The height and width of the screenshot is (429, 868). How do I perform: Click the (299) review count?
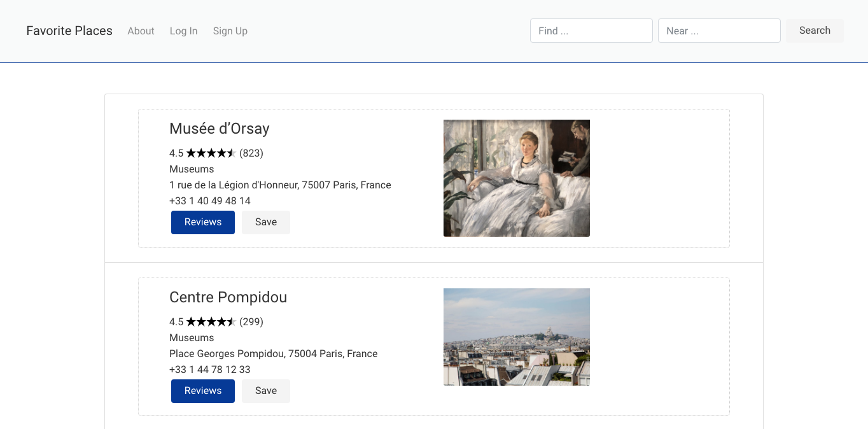251,321
